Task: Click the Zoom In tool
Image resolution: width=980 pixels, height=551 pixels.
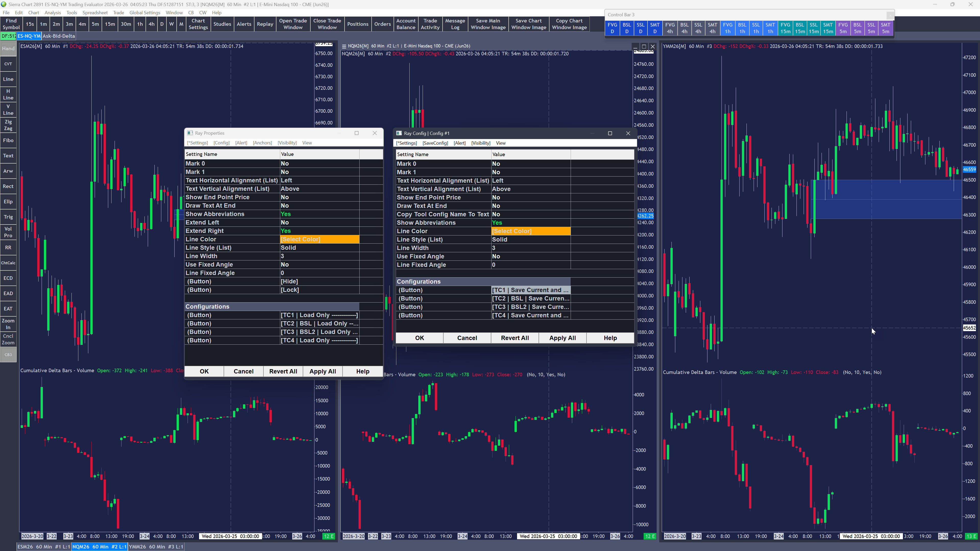Action: click(8, 324)
